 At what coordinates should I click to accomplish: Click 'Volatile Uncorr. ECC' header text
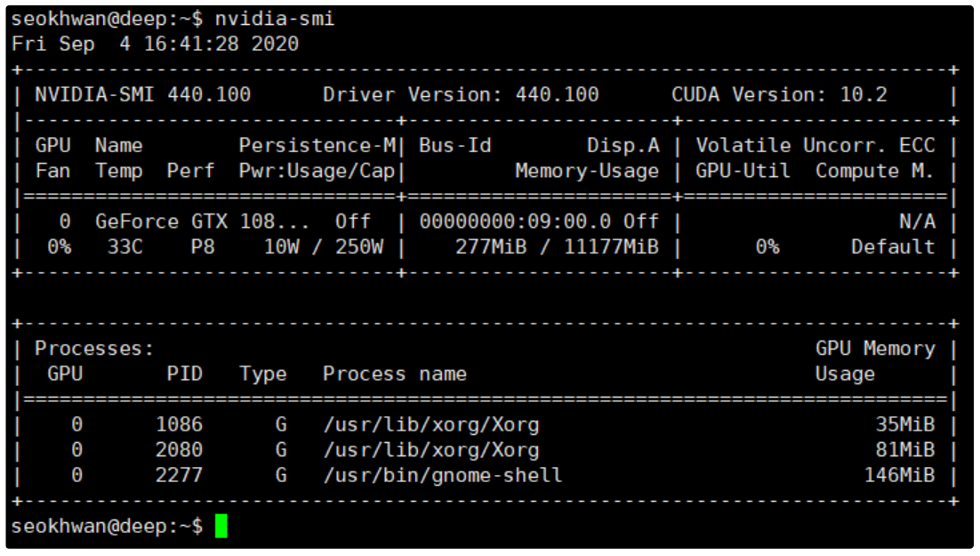(815, 146)
